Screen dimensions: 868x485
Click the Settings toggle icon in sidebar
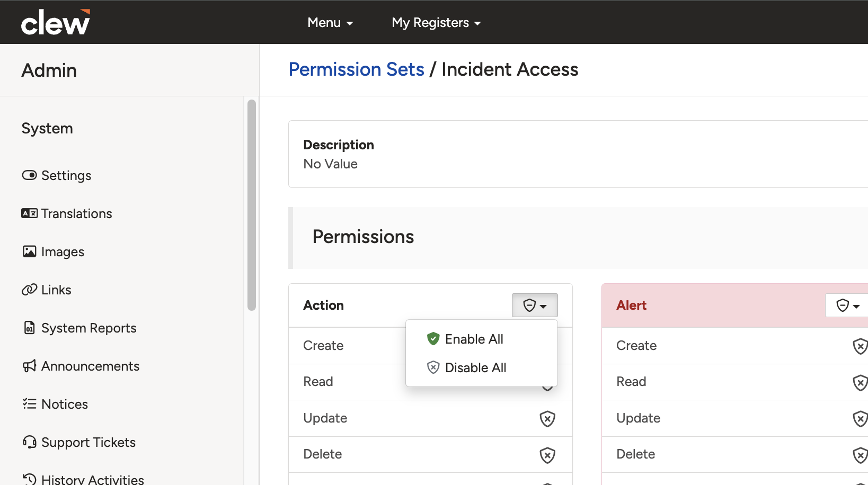point(29,175)
